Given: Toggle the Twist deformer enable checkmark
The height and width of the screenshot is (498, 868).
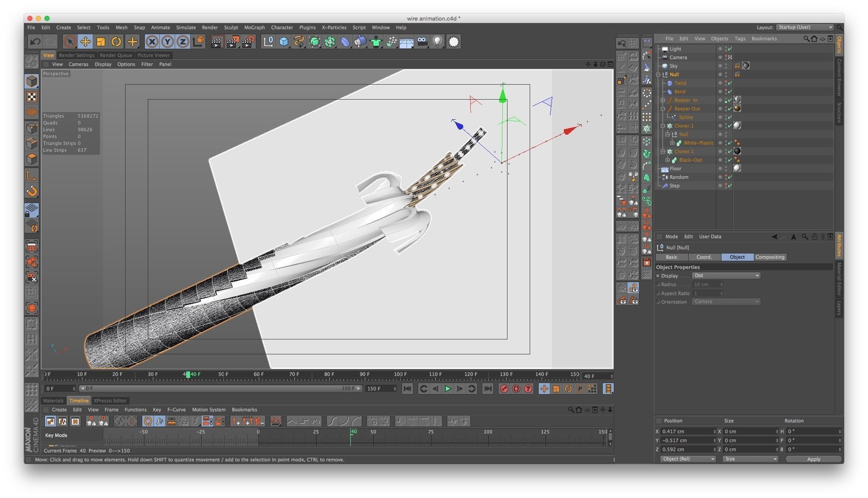Looking at the screenshot, I should [730, 83].
